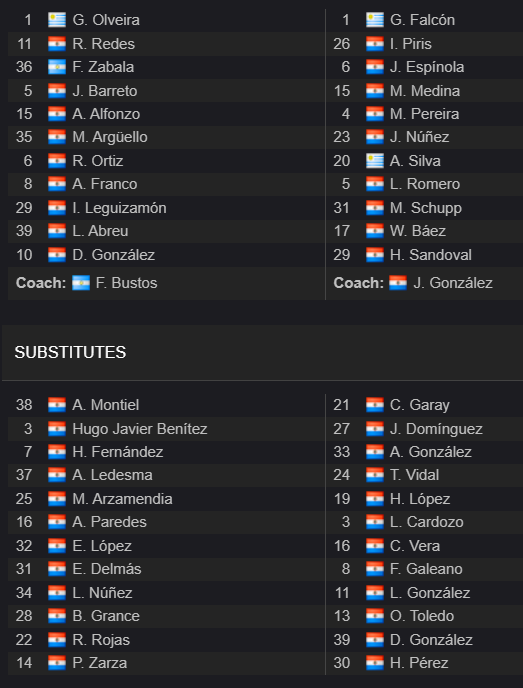Viewport: 523px width, 688px height.
Task: Select substitute F. Galeano
Action: 426,569
